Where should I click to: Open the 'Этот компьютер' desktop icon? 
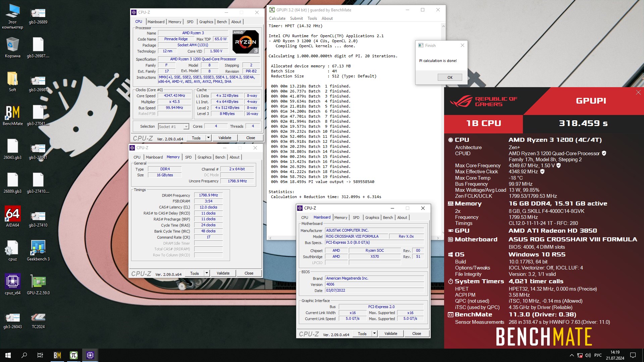click(12, 16)
